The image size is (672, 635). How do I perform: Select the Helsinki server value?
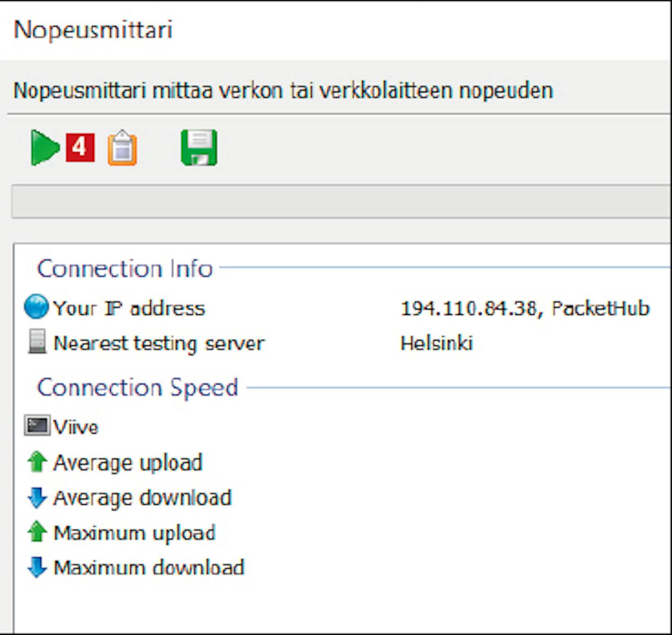pyautogui.click(x=436, y=343)
